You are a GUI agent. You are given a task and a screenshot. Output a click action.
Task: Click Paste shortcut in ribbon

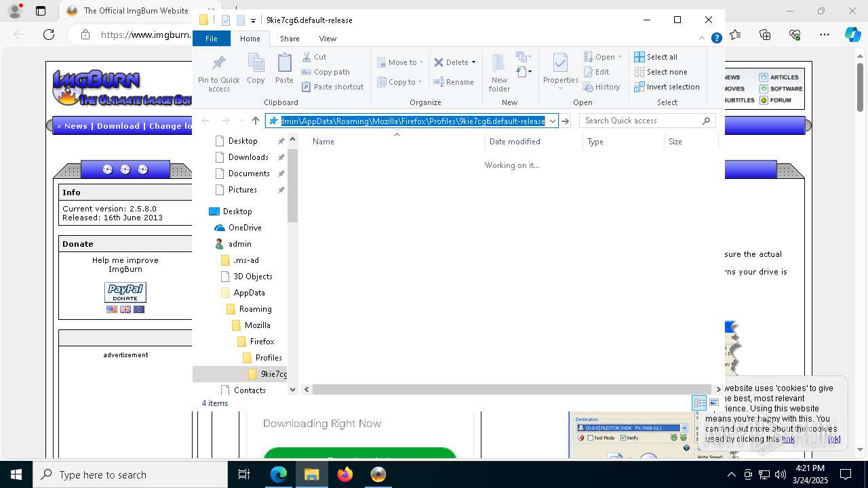332,87
